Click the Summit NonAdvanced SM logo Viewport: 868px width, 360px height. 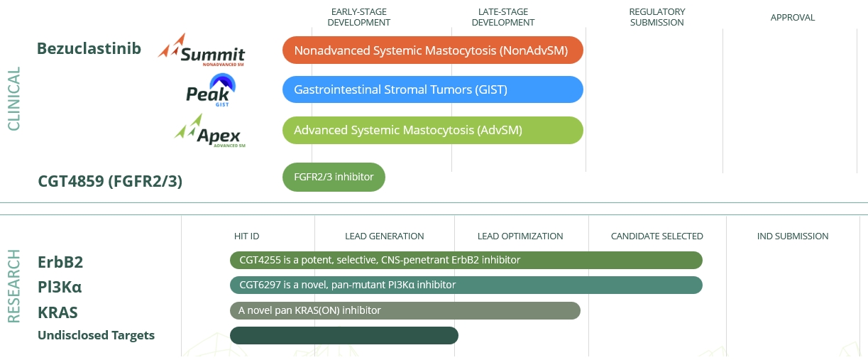202,50
